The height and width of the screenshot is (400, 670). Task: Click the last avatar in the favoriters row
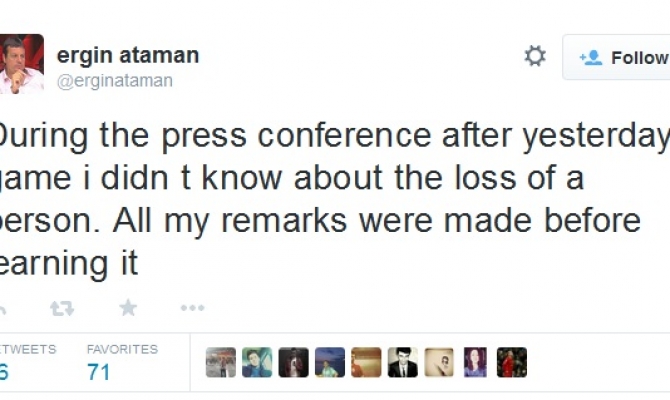pyautogui.click(x=512, y=362)
